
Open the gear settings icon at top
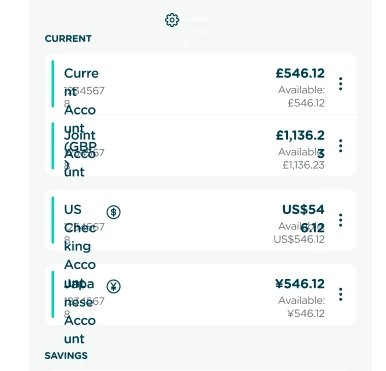click(172, 20)
